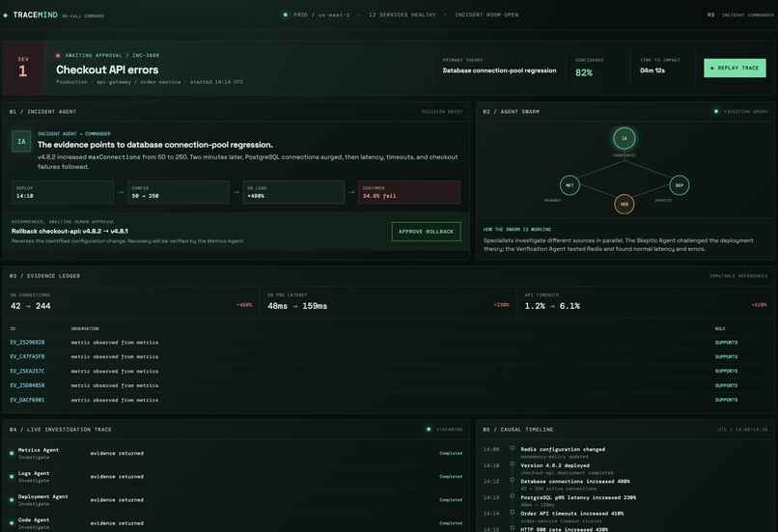Click the 'OBSERVATION' column header
This screenshot has width=778, height=532.
tap(85, 328)
